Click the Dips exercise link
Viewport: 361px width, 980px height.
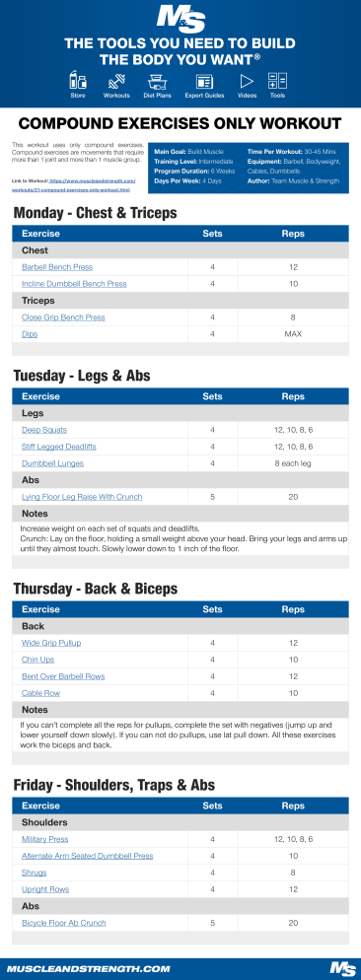coord(30,334)
